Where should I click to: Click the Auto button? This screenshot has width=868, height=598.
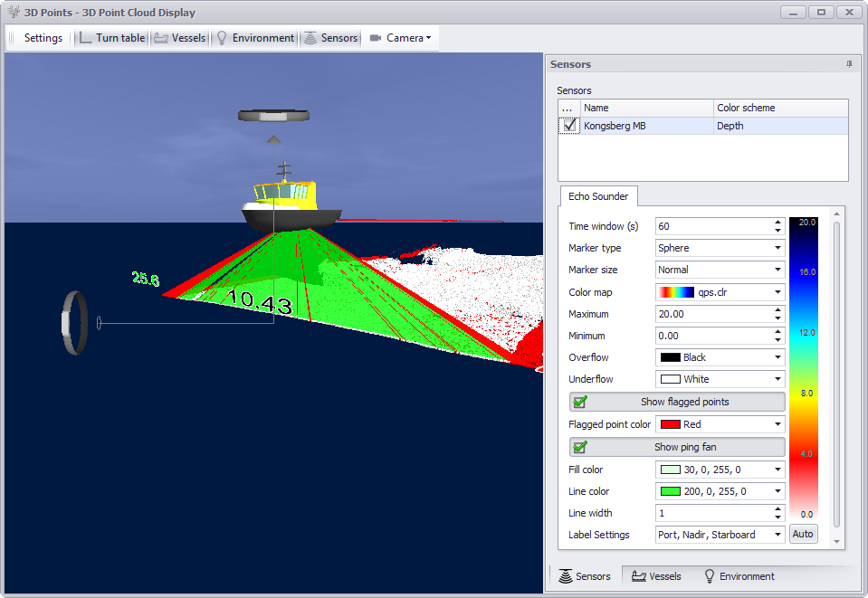(803, 535)
